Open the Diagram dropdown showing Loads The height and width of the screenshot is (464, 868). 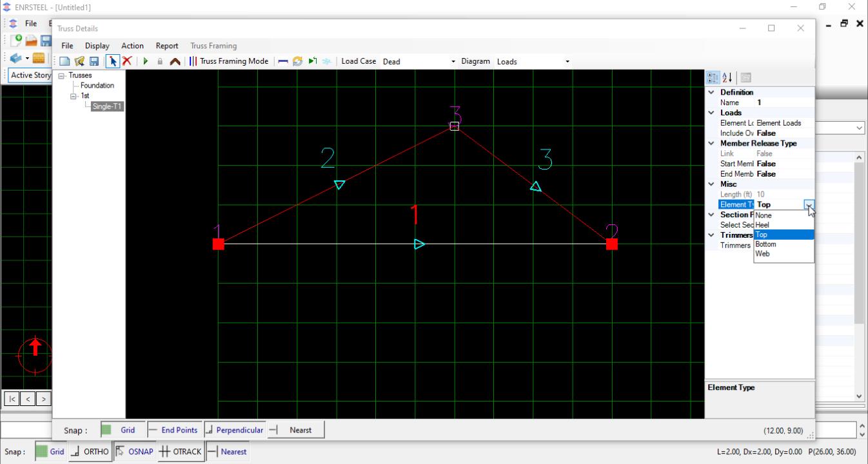[567, 62]
